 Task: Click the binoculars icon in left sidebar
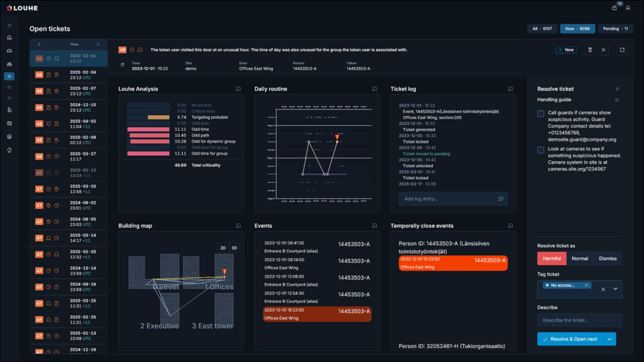point(9,63)
